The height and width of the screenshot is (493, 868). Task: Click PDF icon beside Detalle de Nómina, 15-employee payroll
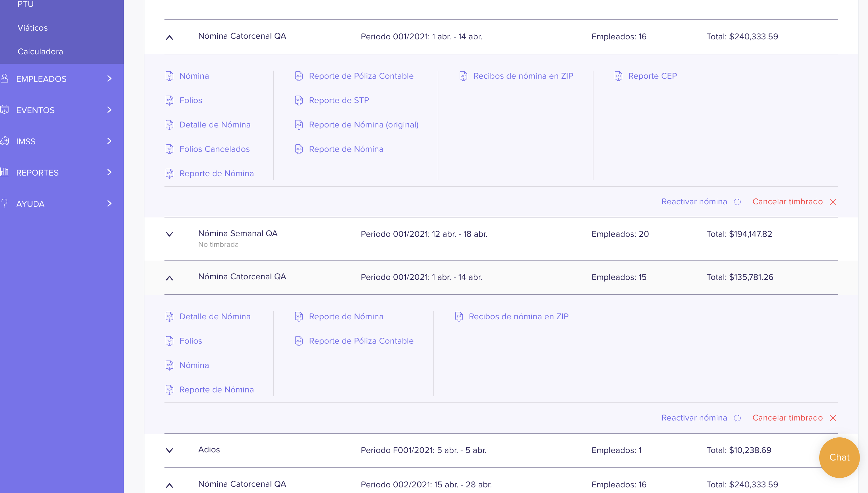169,316
